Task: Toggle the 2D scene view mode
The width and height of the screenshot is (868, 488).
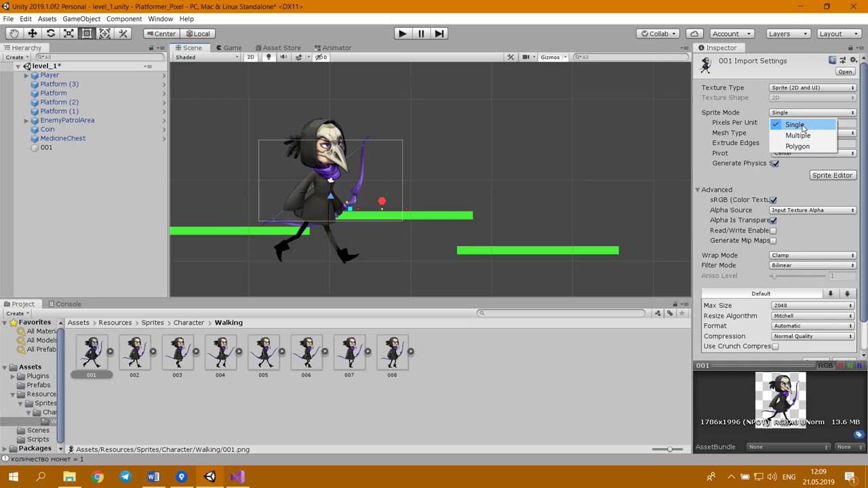Action: point(250,57)
